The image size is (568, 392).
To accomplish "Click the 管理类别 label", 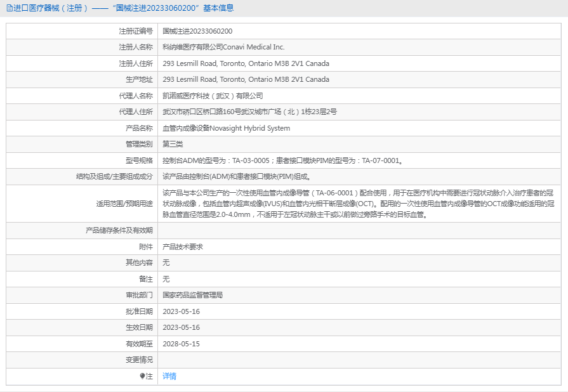I will (139, 144).
